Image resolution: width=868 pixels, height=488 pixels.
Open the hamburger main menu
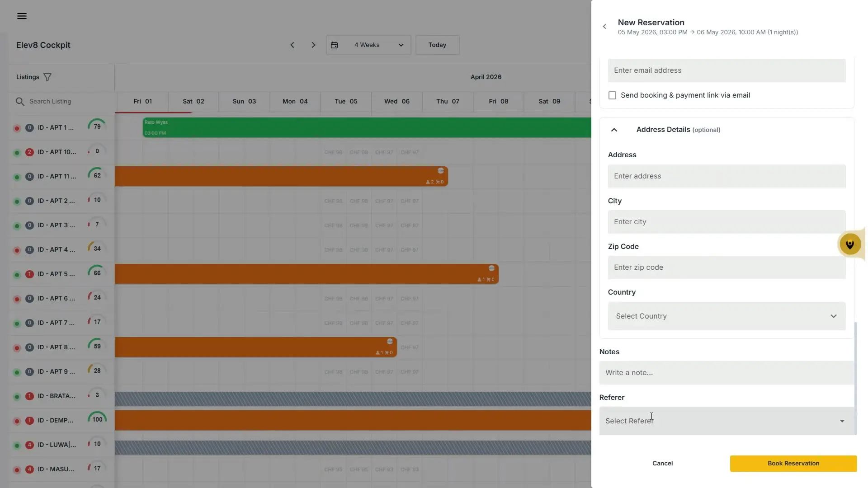22,16
